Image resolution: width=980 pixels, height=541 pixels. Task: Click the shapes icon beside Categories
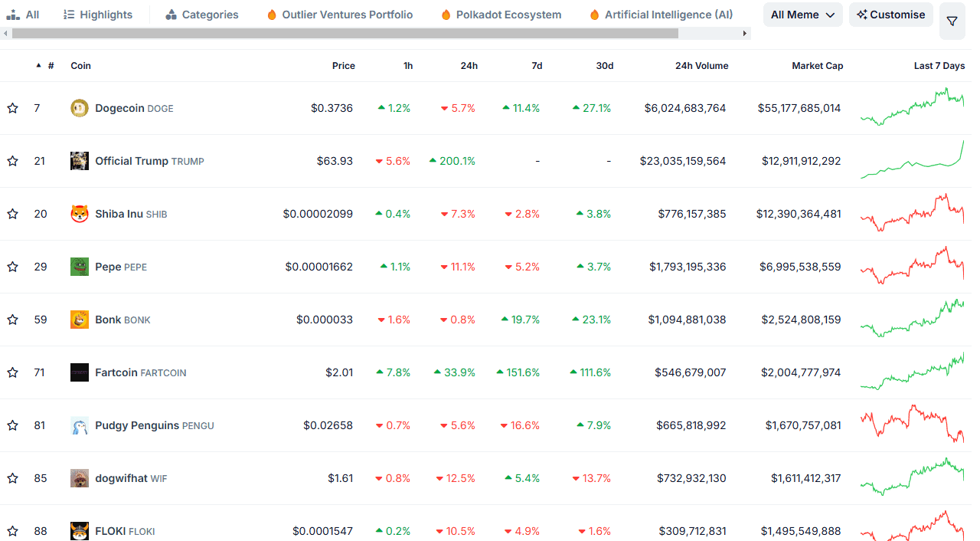click(171, 15)
